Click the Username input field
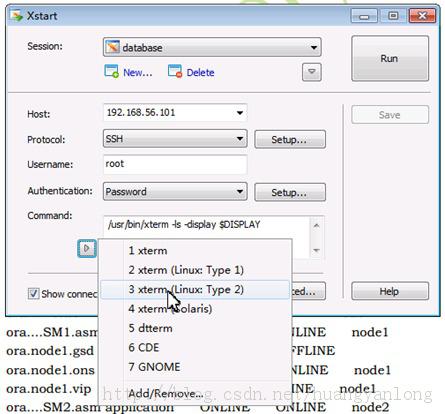Screen dimensions: 445x414 175,164
